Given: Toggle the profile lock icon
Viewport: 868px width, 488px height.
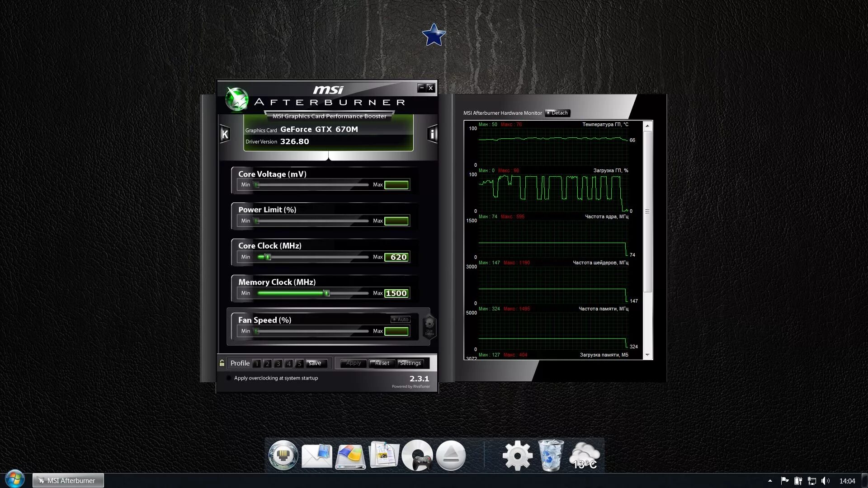Looking at the screenshot, I should pyautogui.click(x=222, y=363).
